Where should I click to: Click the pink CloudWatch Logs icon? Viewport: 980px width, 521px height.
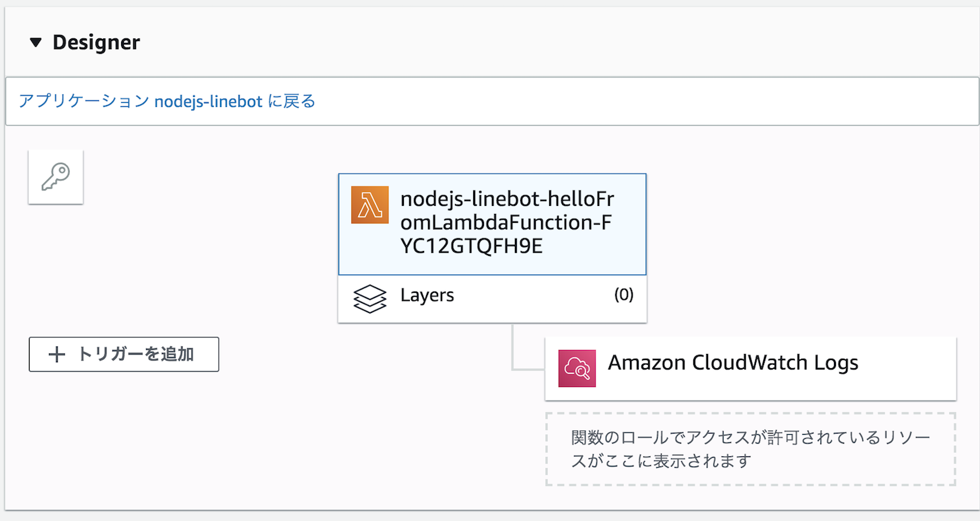pyautogui.click(x=577, y=368)
